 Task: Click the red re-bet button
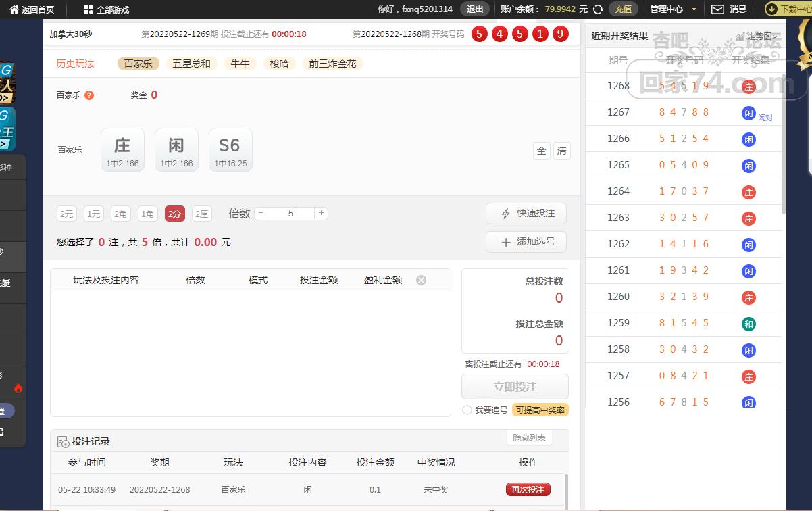[x=528, y=489]
